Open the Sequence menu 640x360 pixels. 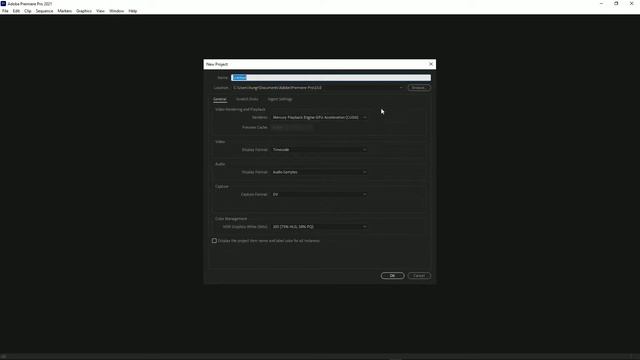[44, 11]
